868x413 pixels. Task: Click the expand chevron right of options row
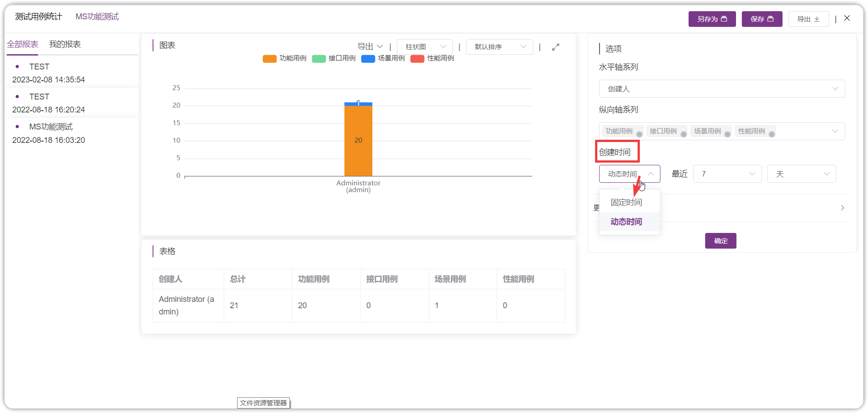(842, 208)
